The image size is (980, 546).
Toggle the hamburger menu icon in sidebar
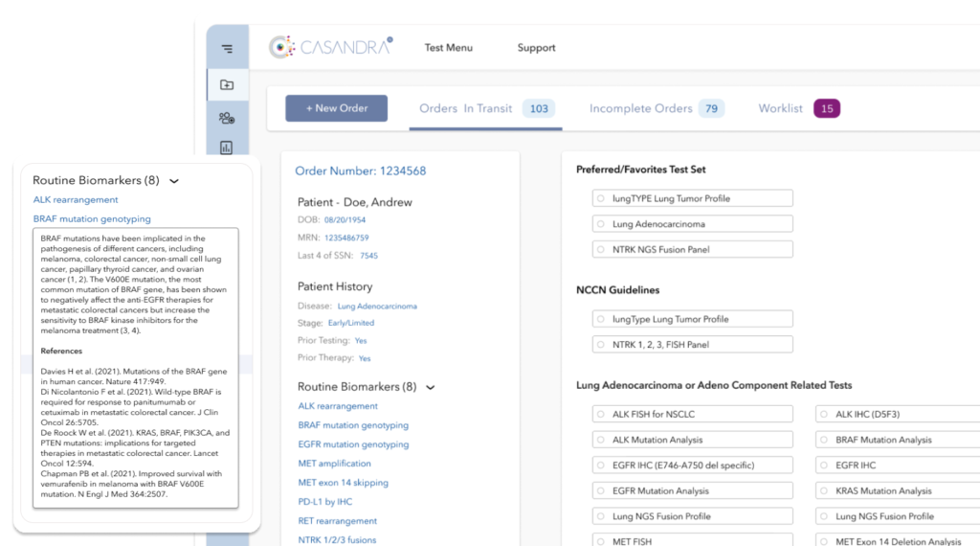(x=227, y=48)
